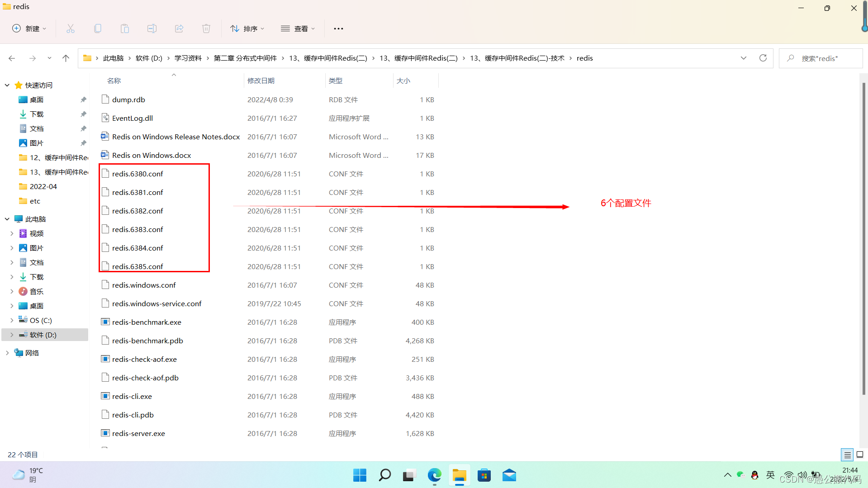Select Redis on Windows Release Notes.docx
This screenshot has width=868, height=488.
176,137
